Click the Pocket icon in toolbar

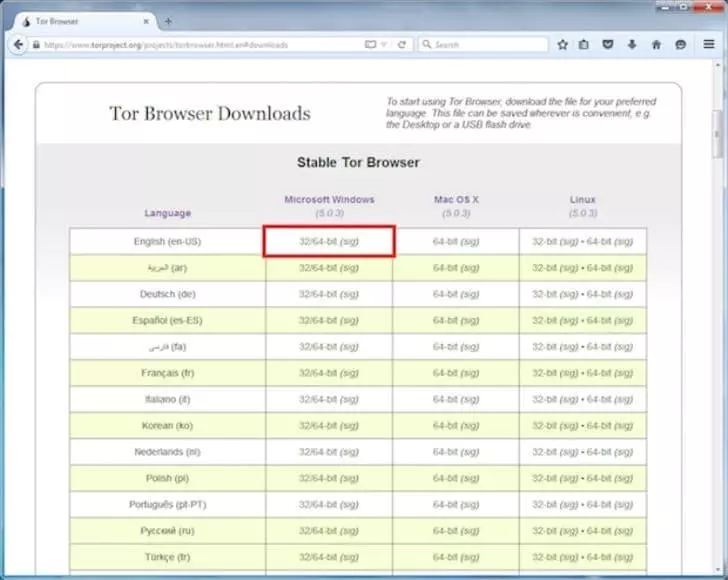click(x=608, y=45)
